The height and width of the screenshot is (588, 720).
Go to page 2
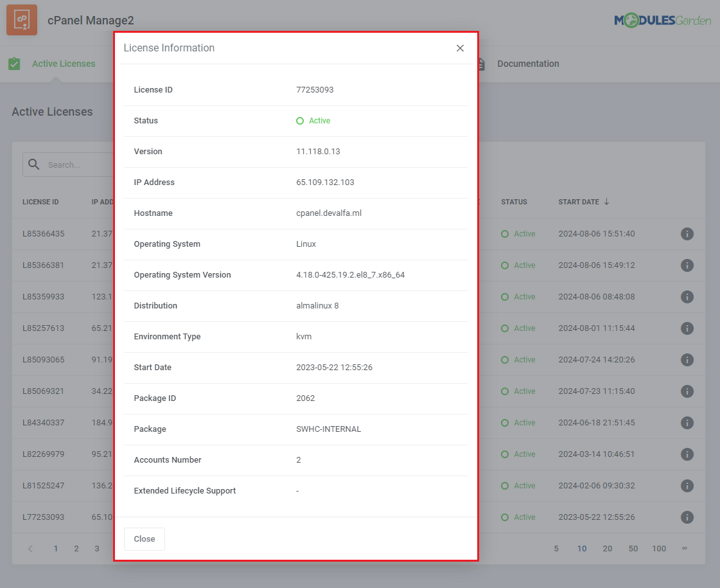tap(76, 549)
